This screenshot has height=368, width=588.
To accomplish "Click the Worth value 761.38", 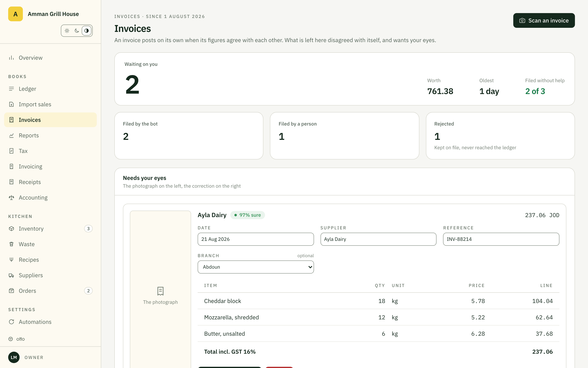I will pyautogui.click(x=440, y=91).
